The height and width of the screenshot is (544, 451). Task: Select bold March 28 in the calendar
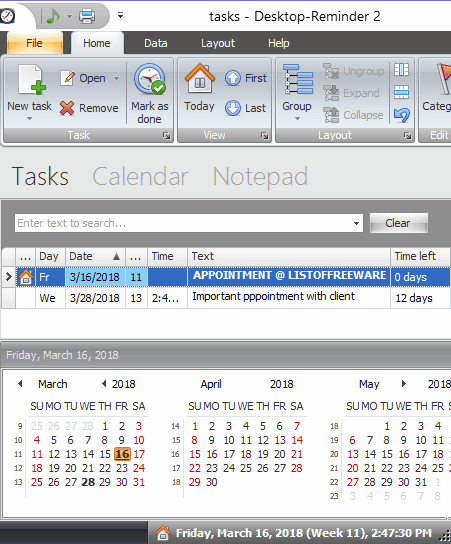pyautogui.click(x=88, y=482)
